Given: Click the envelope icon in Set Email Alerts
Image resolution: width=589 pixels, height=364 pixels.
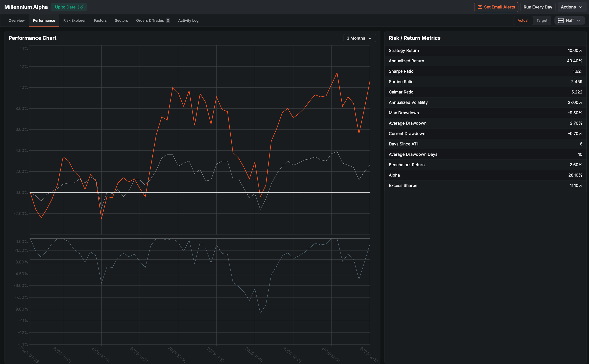Looking at the screenshot, I should click(x=480, y=7).
